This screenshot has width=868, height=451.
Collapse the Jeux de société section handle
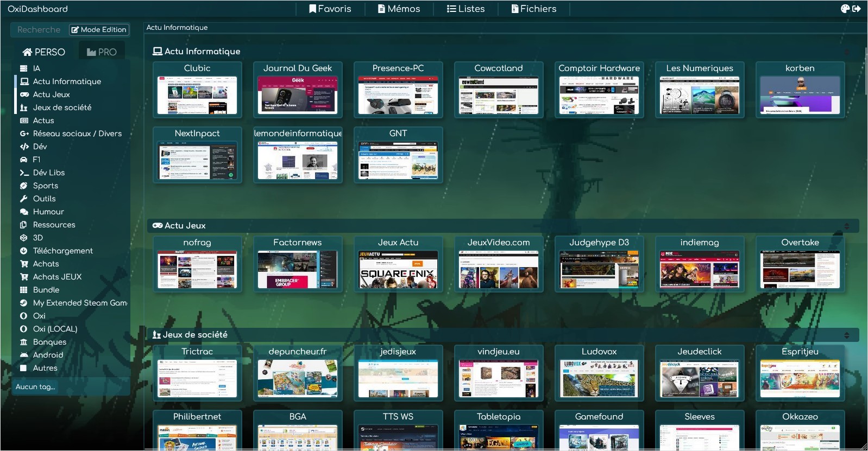(846, 335)
